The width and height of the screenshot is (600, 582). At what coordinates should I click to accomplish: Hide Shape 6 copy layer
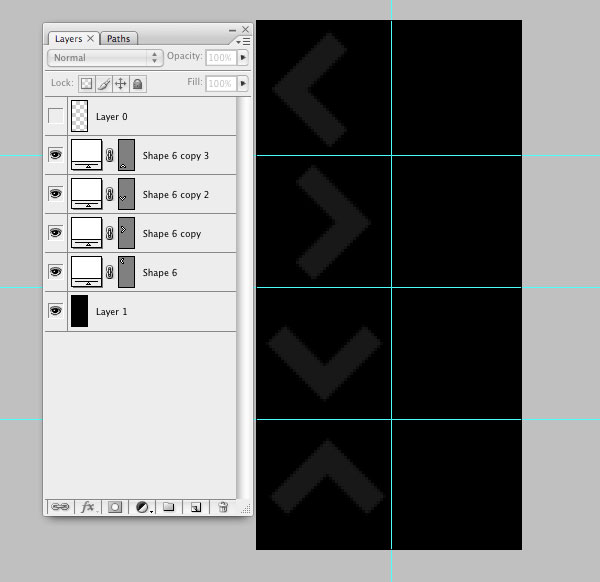point(55,233)
